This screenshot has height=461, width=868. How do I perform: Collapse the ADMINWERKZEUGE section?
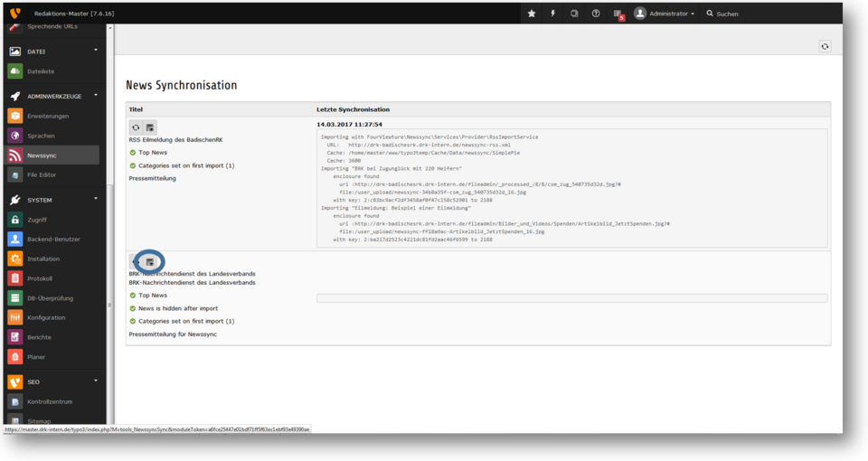[96, 96]
